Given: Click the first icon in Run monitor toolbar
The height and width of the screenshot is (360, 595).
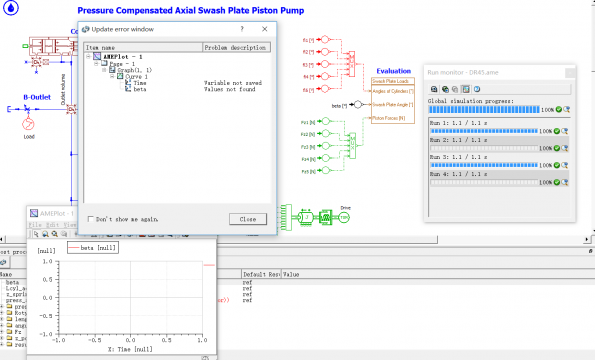Looking at the screenshot, I should [434, 89].
